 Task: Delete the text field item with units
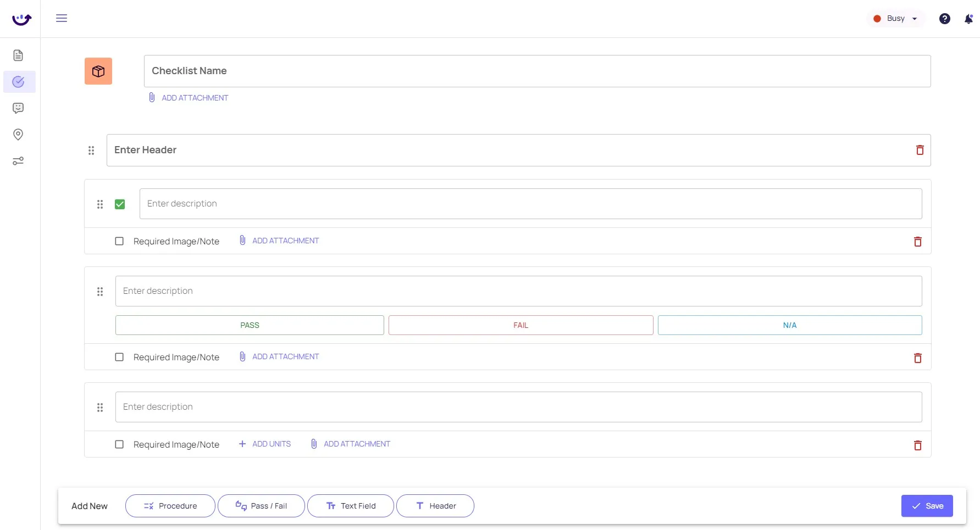[917, 445]
